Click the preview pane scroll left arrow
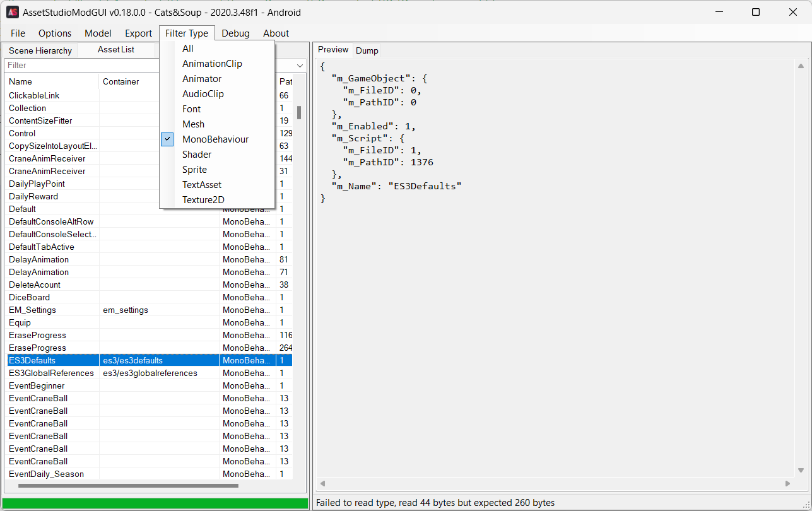 (322, 483)
